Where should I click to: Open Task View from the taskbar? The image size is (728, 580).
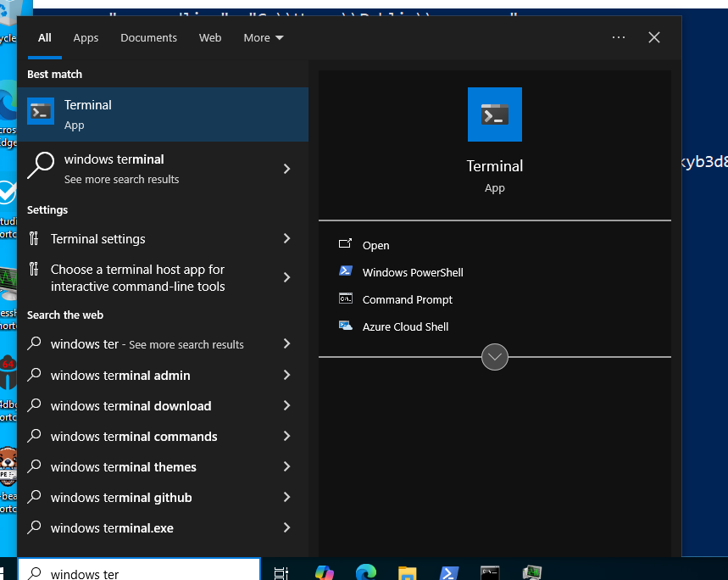[x=281, y=573]
